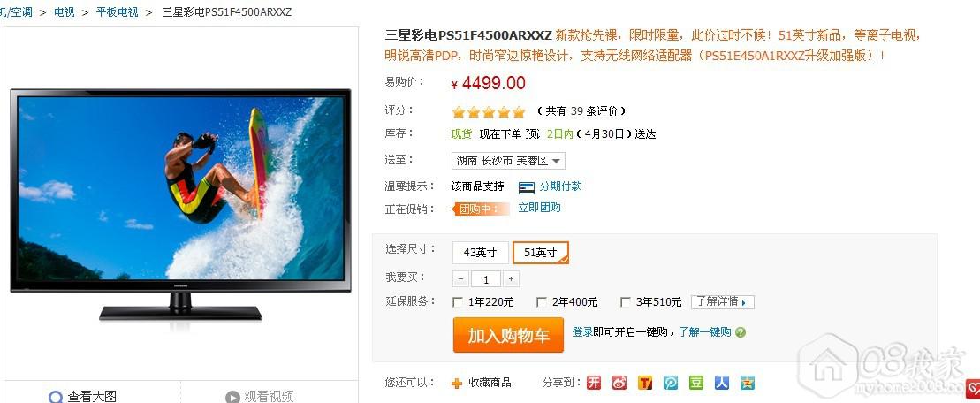Open the 湖南 长沙市 芙蓉区 delivery dropdown
The width and height of the screenshot is (980, 403).
pos(508,161)
